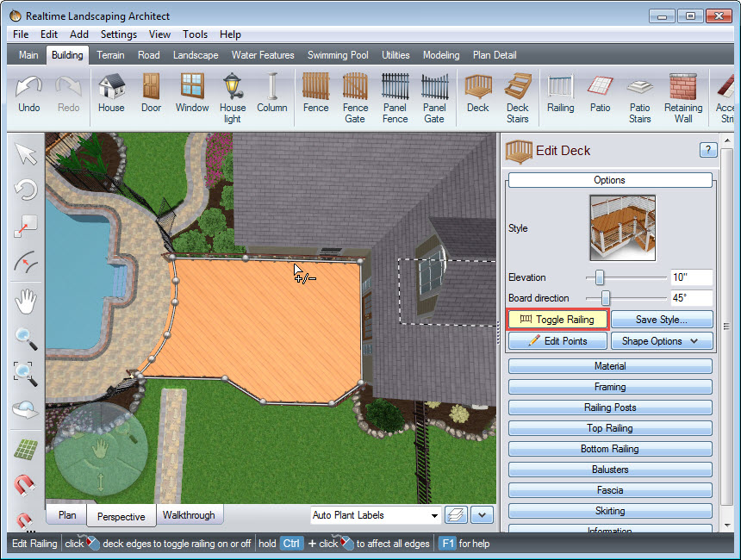
Task: Expand the Framing section
Action: (x=610, y=387)
